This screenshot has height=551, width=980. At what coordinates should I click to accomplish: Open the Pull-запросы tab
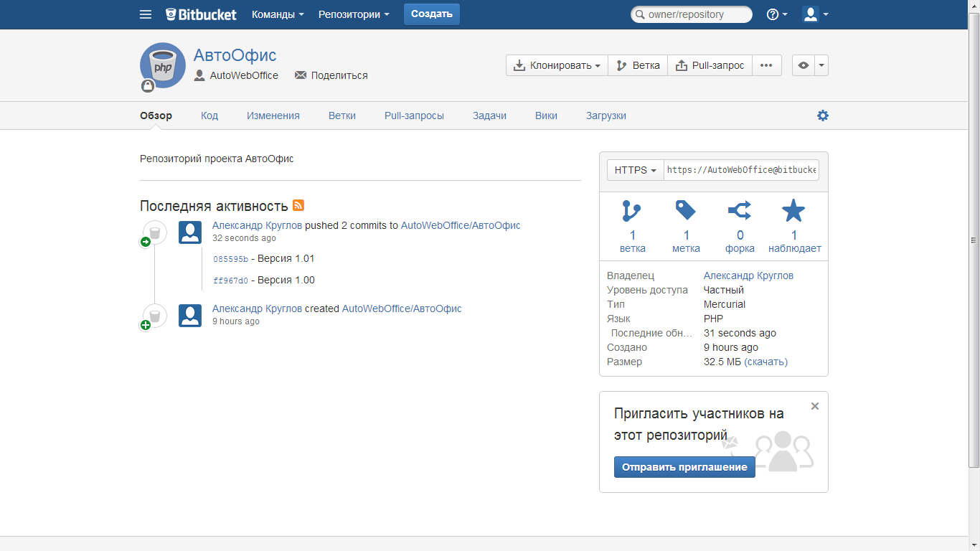click(x=414, y=116)
